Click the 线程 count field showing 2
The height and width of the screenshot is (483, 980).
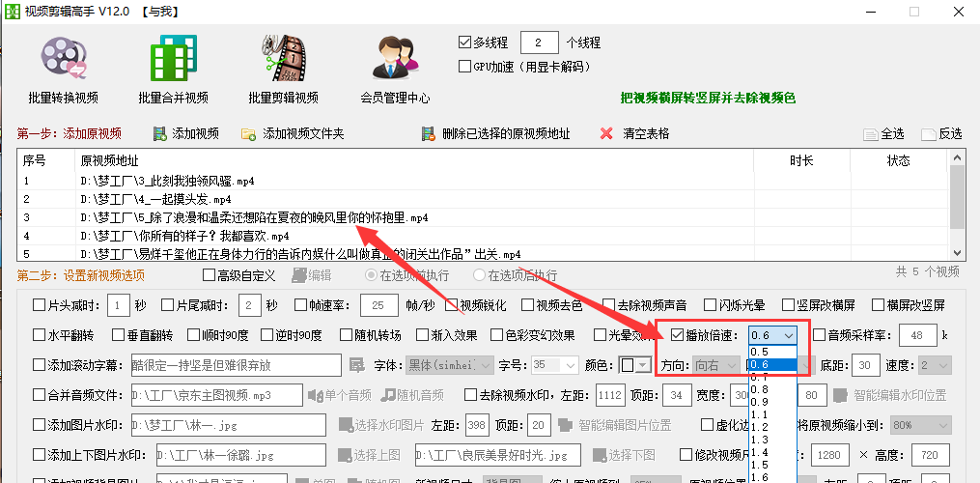(540, 43)
